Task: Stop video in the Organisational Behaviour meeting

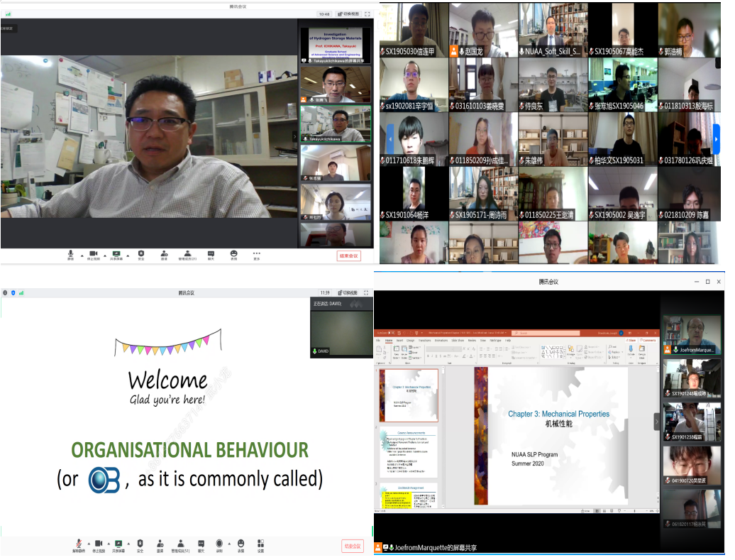Action: tap(99, 546)
